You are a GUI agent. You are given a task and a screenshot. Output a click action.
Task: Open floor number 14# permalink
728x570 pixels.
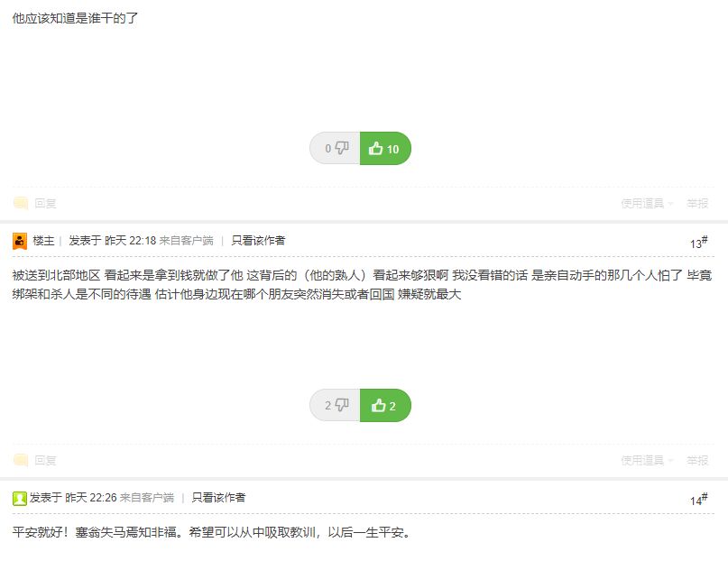[699, 500]
